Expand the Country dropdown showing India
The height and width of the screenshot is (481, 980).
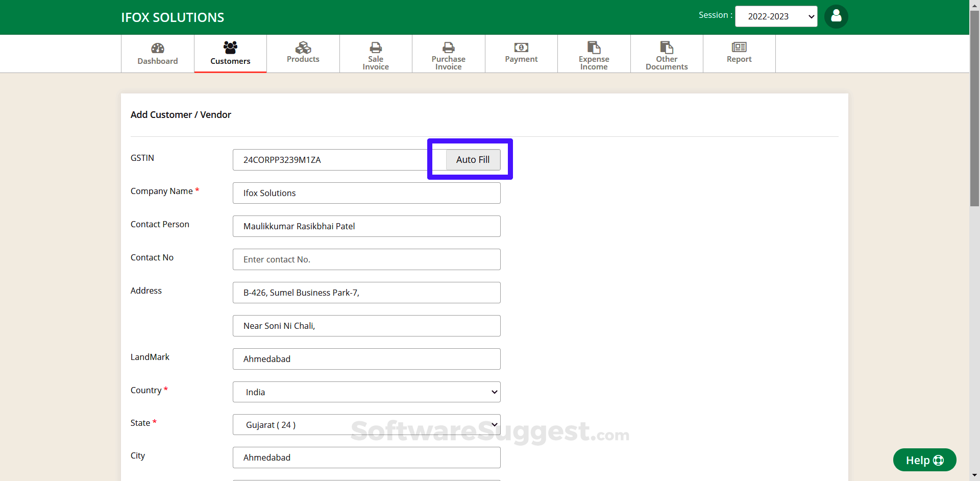click(366, 392)
